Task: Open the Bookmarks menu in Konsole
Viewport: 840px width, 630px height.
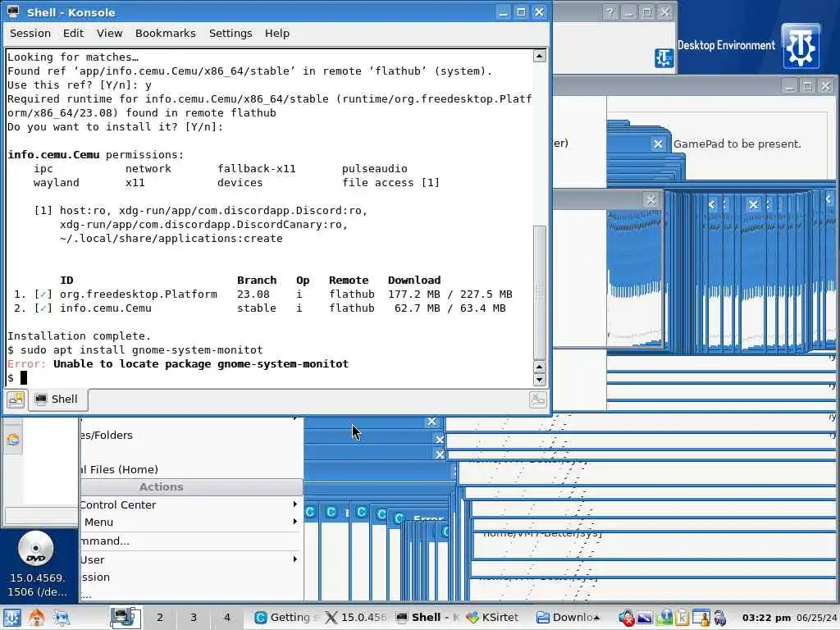Action: point(165,33)
